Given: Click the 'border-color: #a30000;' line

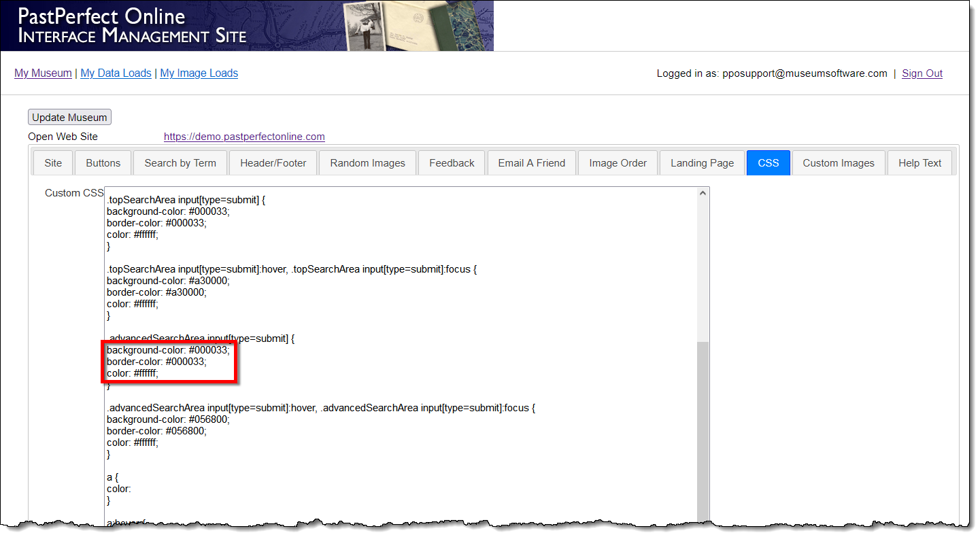Looking at the screenshot, I should (x=156, y=292).
